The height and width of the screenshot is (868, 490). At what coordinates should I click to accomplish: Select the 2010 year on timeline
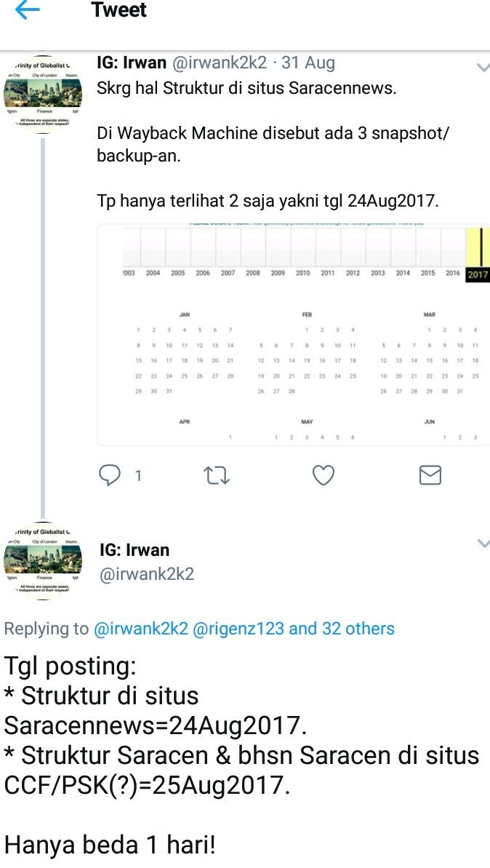click(302, 273)
